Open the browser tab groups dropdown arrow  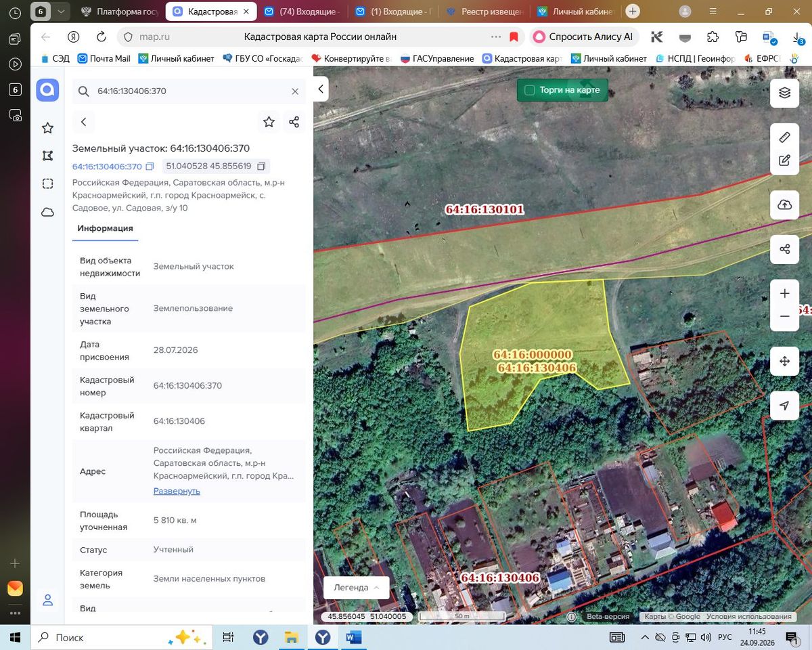[61, 12]
